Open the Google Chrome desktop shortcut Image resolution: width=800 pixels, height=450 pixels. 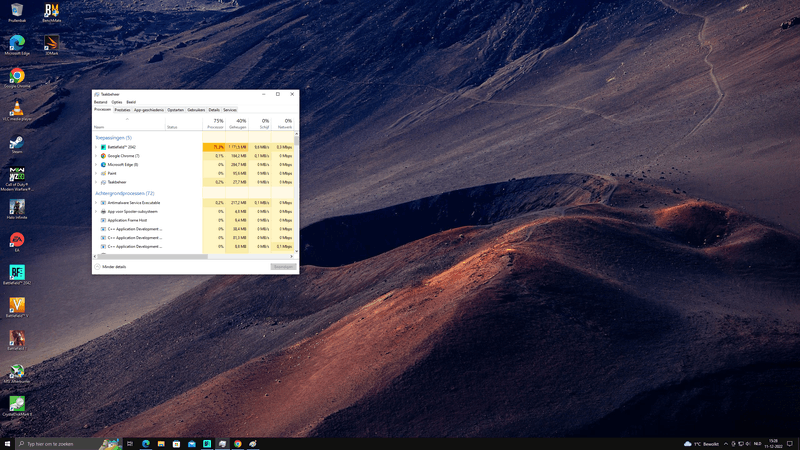(17, 78)
